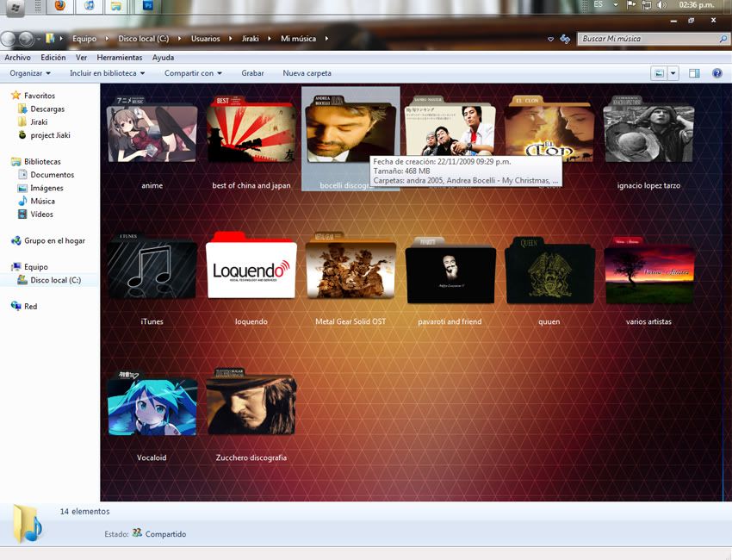This screenshot has width=732, height=560.
Task: Go forward with the forward arrow
Action: tap(26, 39)
